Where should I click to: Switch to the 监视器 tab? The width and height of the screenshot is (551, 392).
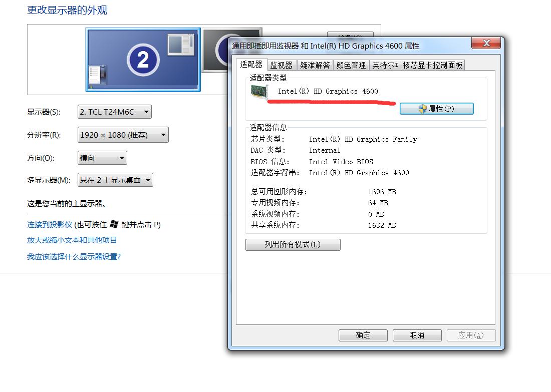tap(281, 64)
